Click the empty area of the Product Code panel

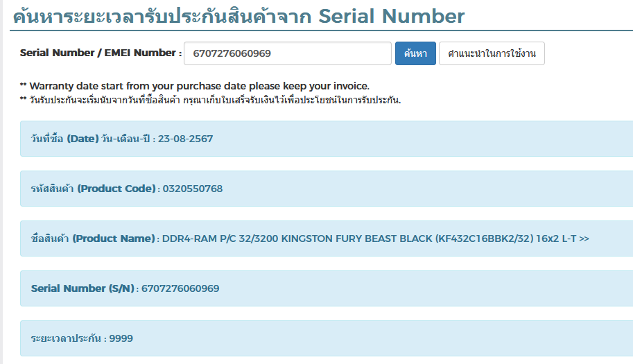pos(430,189)
